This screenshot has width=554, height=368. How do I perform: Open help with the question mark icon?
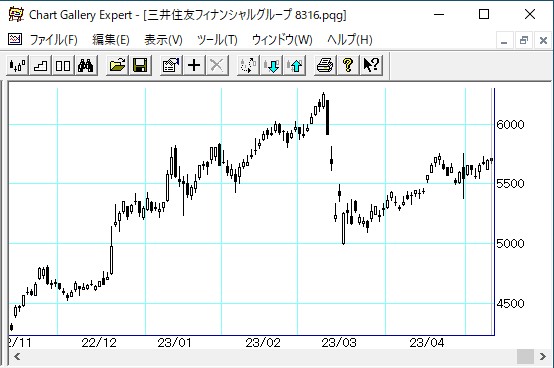(x=348, y=65)
